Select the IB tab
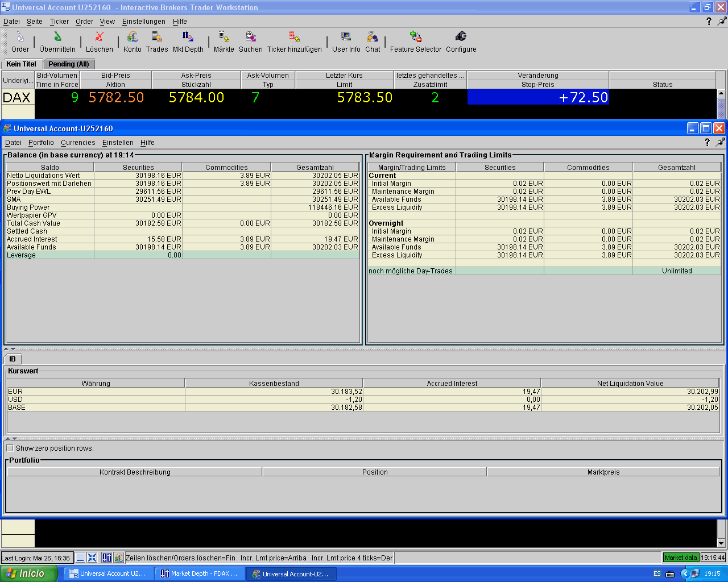 13,359
